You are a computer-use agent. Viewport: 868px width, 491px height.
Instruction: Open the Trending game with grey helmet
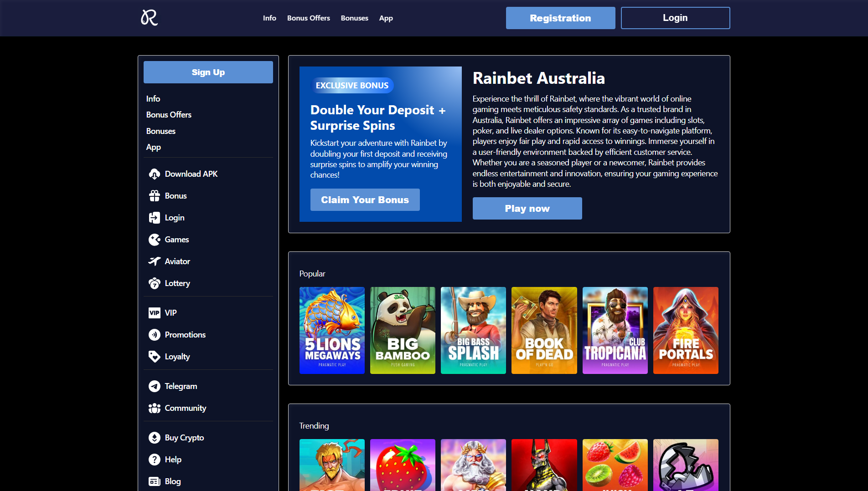click(x=686, y=465)
